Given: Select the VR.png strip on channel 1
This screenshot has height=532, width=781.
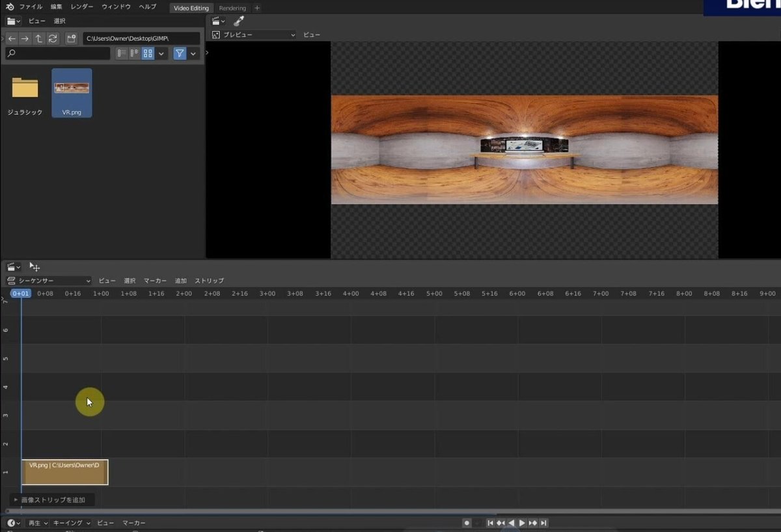Looking at the screenshot, I should [x=64, y=472].
